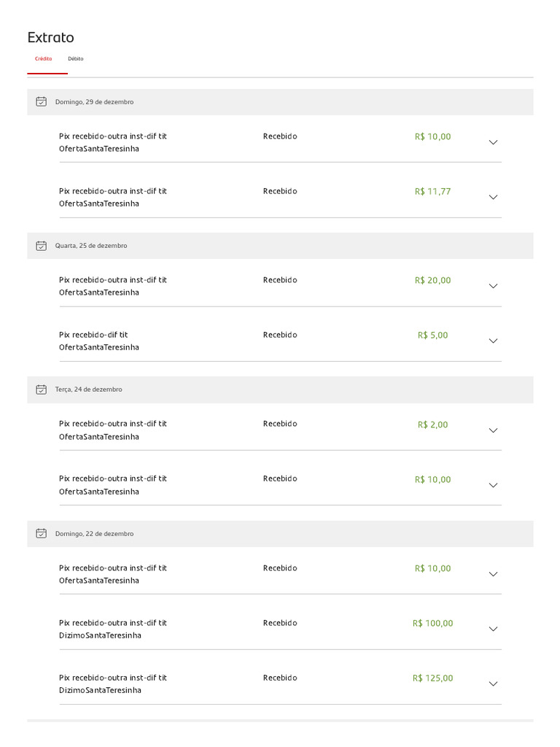Expand the R$ 20,00 Pix transaction
Screen dimensions: 560x747
493,286
